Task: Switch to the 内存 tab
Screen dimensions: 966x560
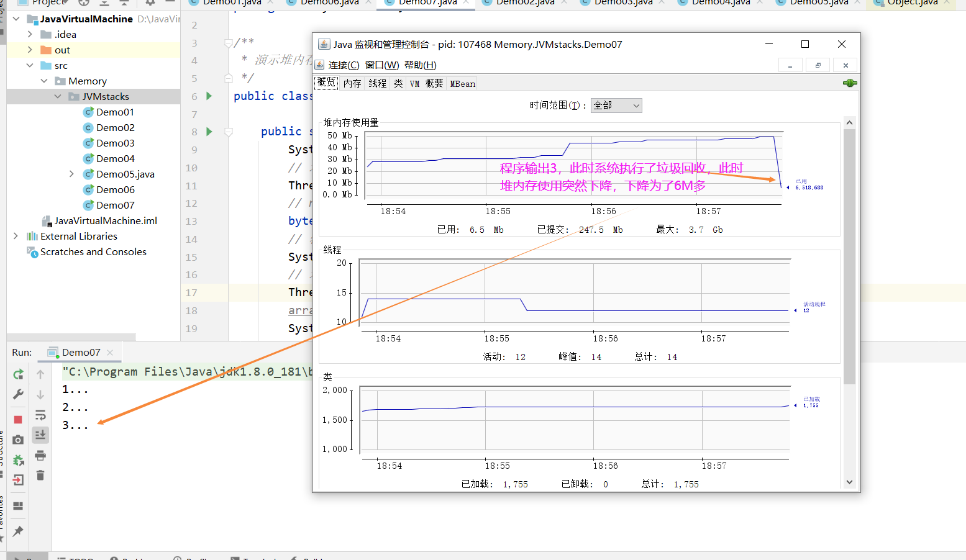Action: click(x=352, y=84)
